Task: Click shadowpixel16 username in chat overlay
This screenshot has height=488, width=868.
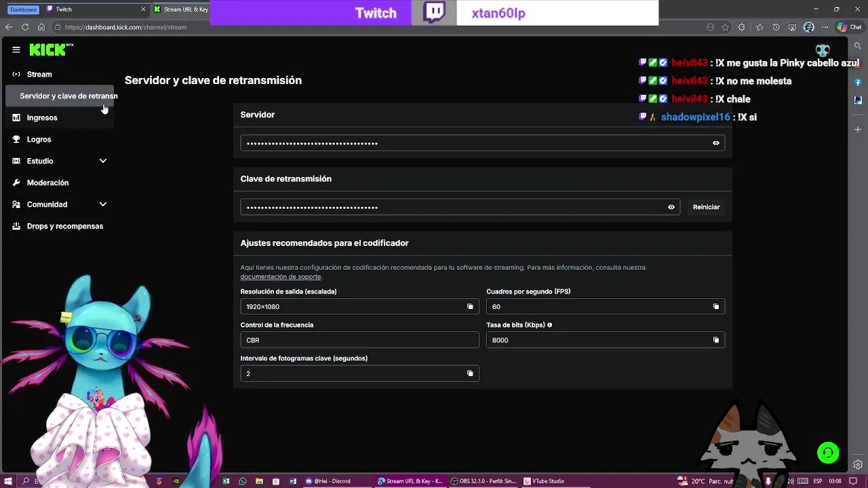Action: point(696,117)
